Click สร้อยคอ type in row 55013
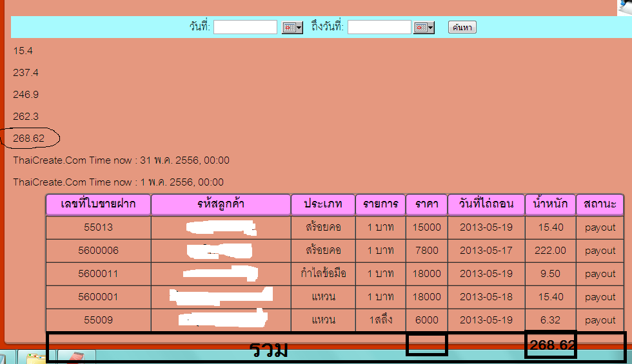 [x=323, y=227]
